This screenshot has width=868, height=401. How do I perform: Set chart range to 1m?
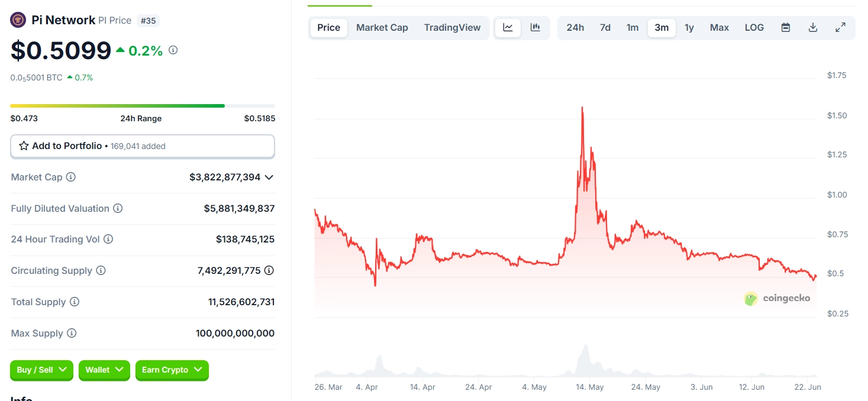[x=633, y=27]
